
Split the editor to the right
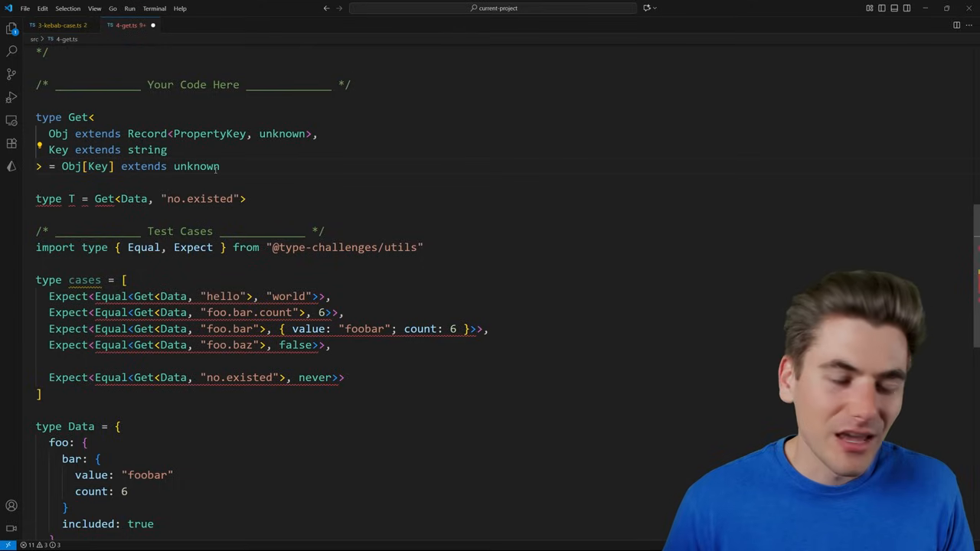pos(956,25)
